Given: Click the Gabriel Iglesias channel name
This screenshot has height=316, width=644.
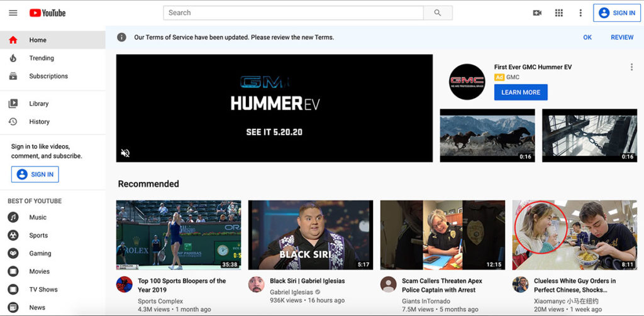Looking at the screenshot, I should 291,292.
